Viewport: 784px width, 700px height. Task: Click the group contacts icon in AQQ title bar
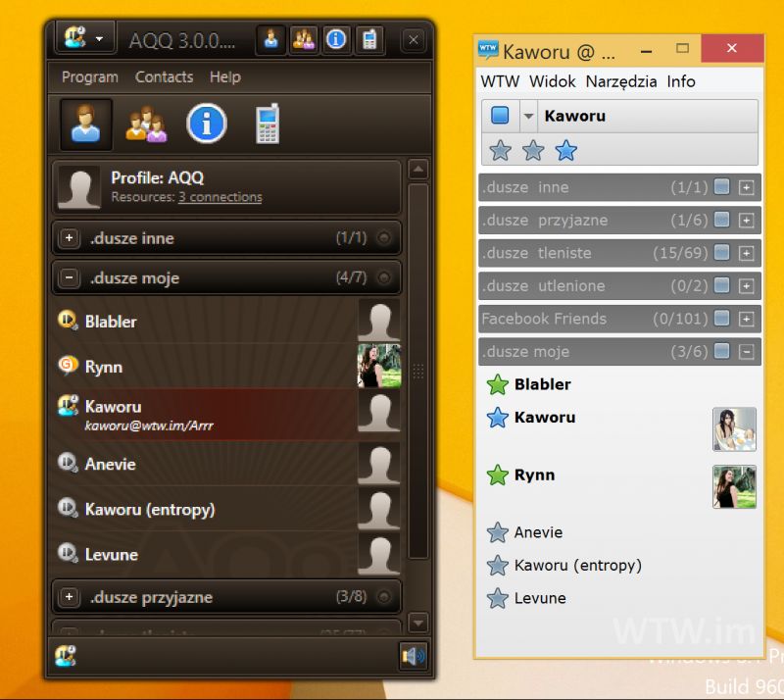304,39
